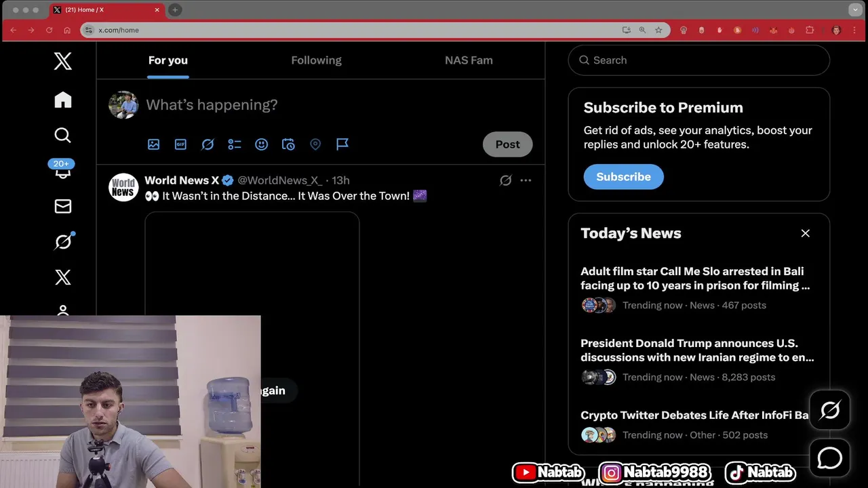
Task: Reload the x.com page
Action: [49, 30]
